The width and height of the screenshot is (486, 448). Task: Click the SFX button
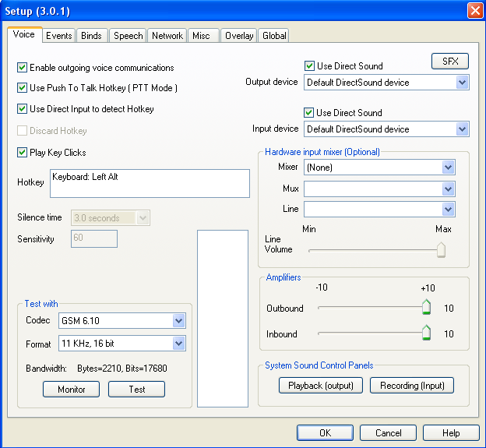[450, 62]
